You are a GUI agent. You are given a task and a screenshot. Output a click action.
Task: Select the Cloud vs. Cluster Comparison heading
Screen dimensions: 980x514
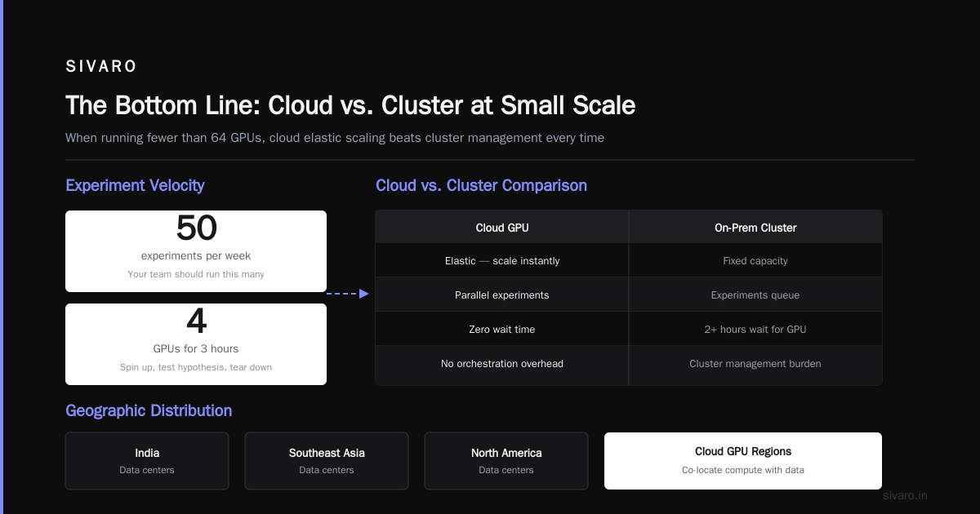481,185
